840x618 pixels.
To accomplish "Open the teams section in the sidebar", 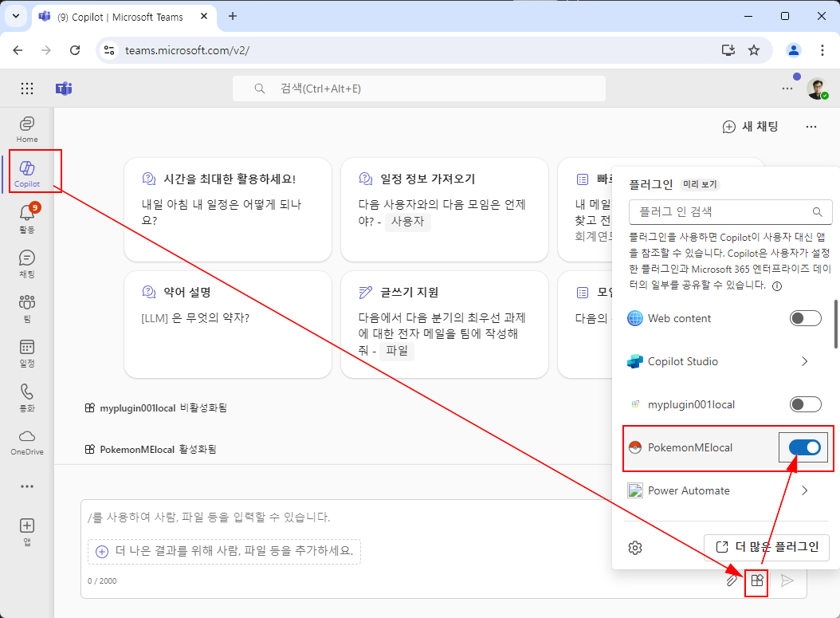I will [27, 308].
